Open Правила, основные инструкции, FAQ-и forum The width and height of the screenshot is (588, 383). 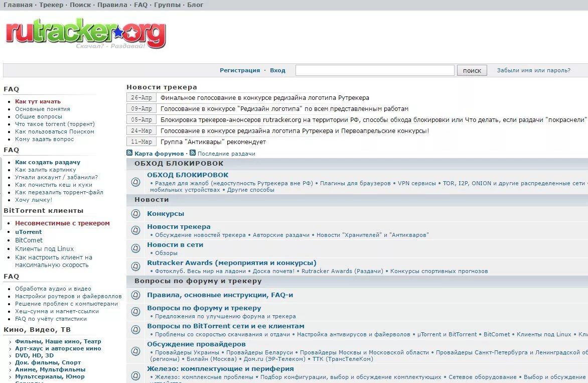tap(220, 295)
